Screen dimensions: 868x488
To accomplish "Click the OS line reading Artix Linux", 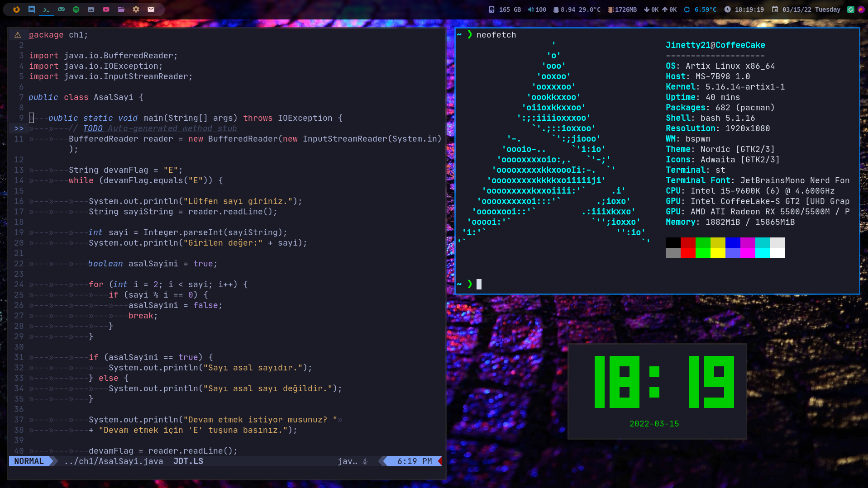I will coord(720,66).
